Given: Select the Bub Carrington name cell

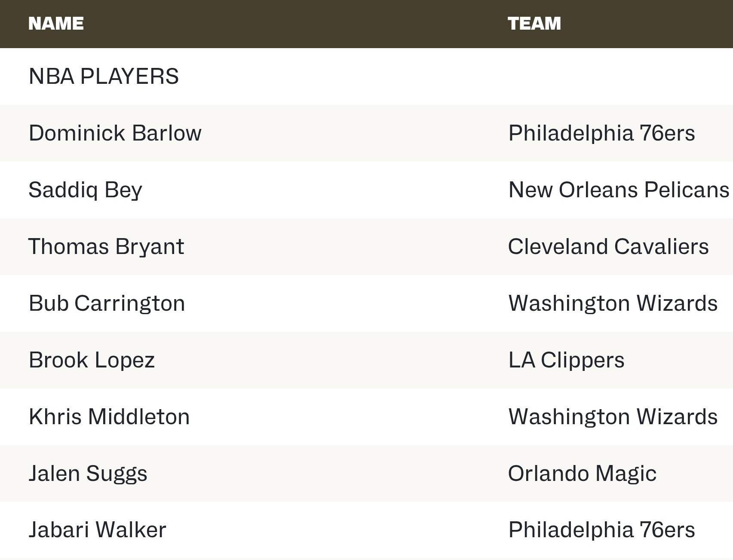Looking at the screenshot, I should coord(107,303).
